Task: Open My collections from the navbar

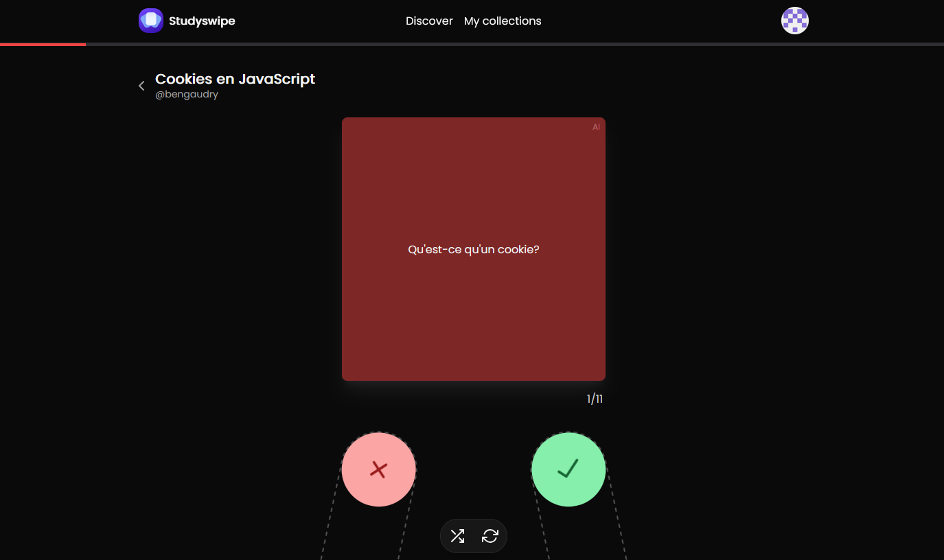Action: [503, 21]
